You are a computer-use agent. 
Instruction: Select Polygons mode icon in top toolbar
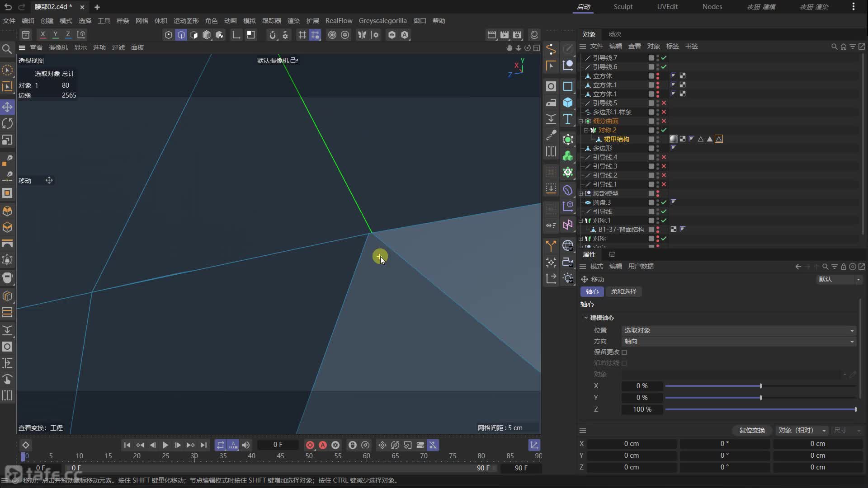pyautogui.click(x=194, y=35)
